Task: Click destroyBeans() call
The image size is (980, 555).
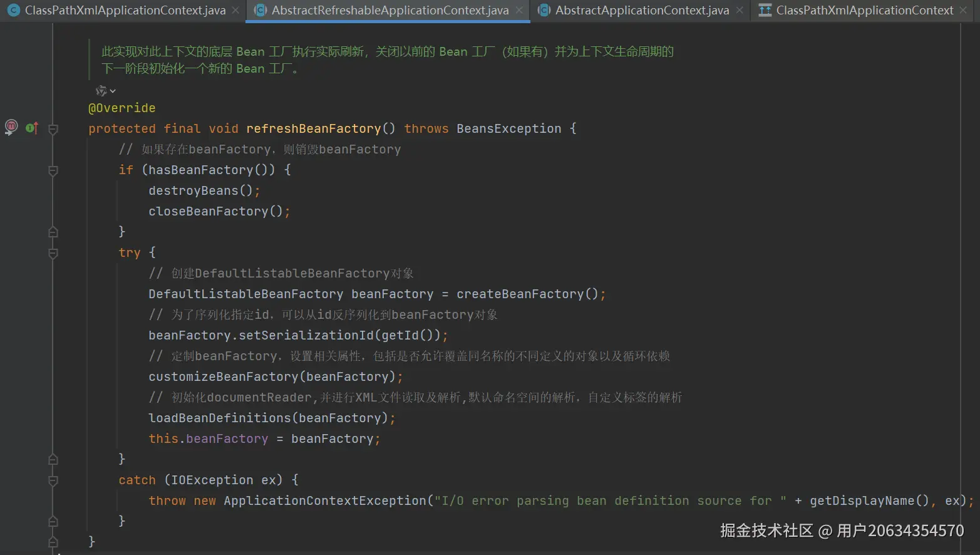Action: point(200,190)
